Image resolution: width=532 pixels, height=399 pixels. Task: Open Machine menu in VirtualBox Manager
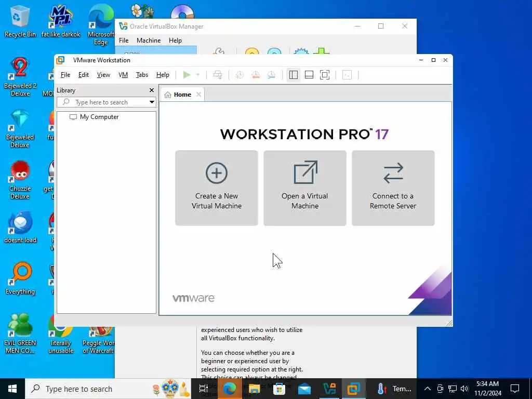[x=149, y=41]
